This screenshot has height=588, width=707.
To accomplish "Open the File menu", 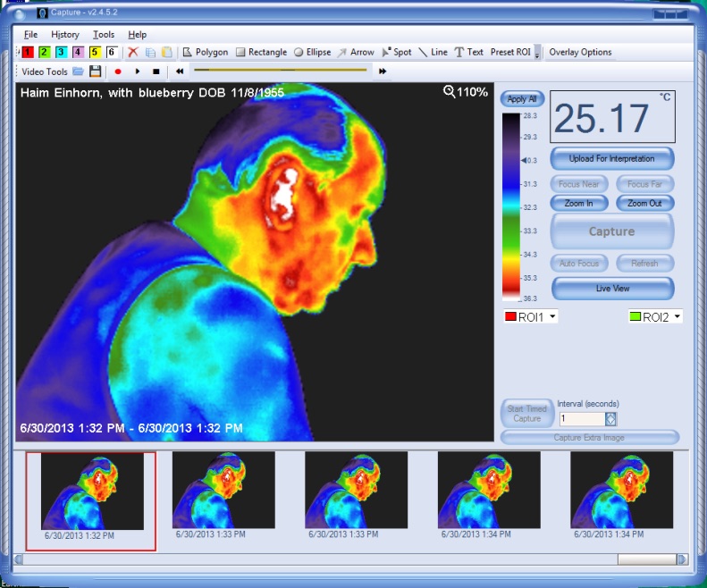I will coord(30,34).
